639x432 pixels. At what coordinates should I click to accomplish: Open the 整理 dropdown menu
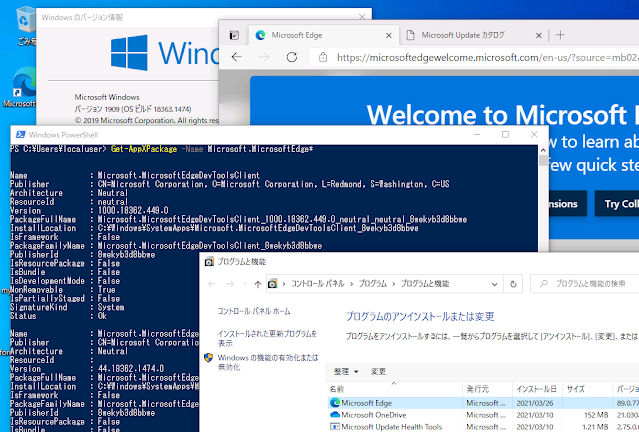(346, 371)
